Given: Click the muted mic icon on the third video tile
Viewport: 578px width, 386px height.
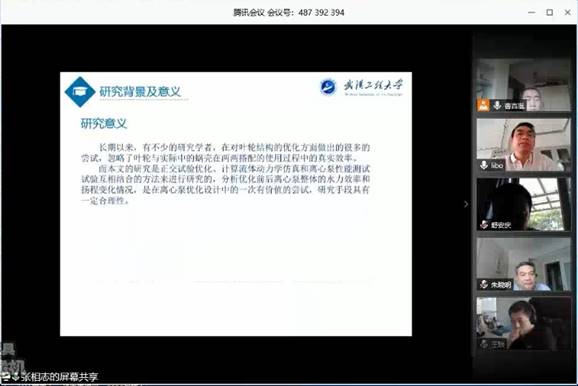Looking at the screenshot, I should tap(484, 224).
